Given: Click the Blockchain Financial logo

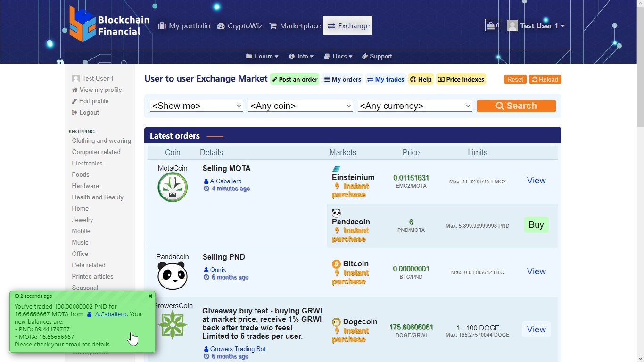Looking at the screenshot, I should coord(109,25).
